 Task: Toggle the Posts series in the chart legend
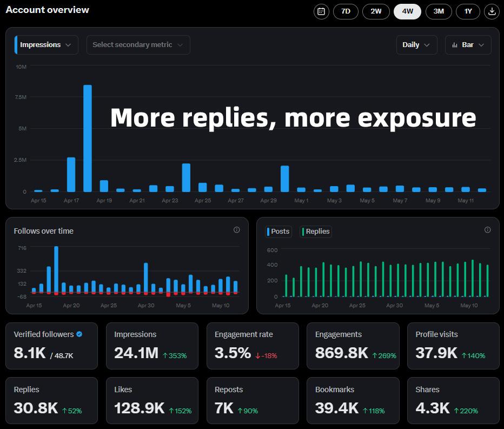[x=278, y=232]
